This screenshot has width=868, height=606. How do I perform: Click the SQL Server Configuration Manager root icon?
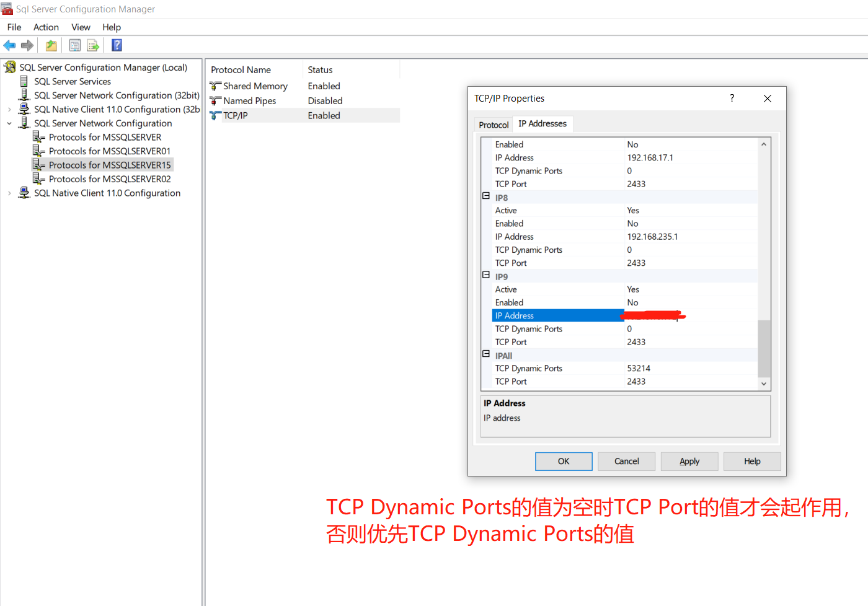[x=11, y=67]
